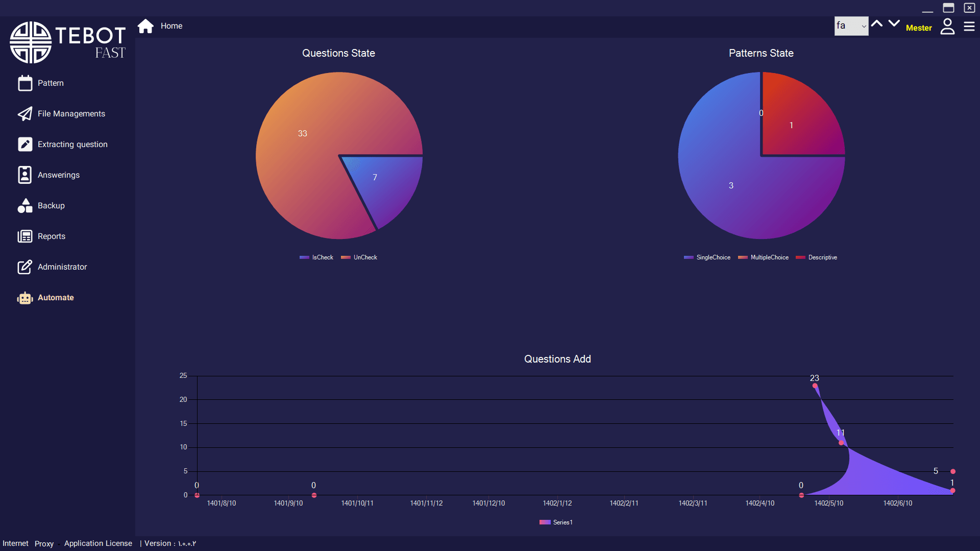The width and height of the screenshot is (980, 551).
Task: Click the Reports newspaper icon
Action: coord(25,236)
